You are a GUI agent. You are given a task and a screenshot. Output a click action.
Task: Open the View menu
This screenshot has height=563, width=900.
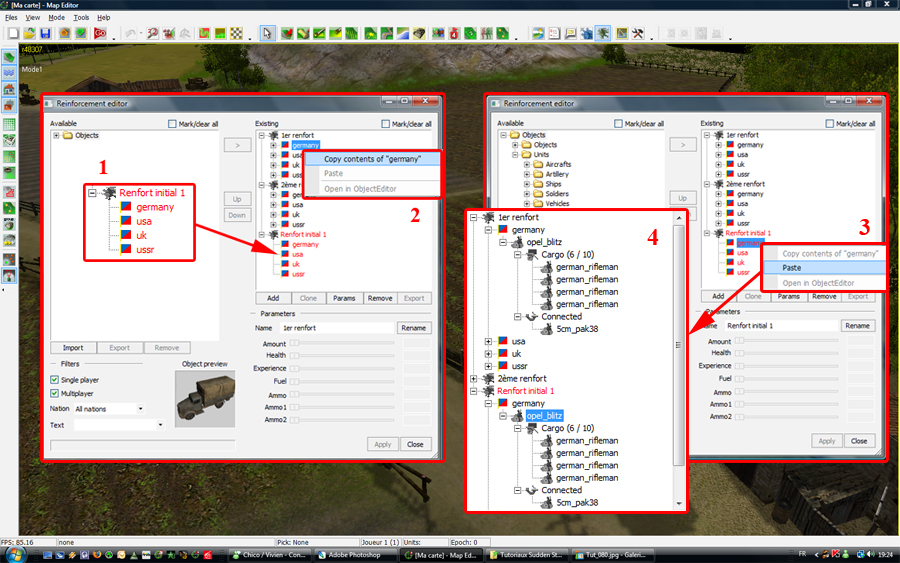pos(33,18)
